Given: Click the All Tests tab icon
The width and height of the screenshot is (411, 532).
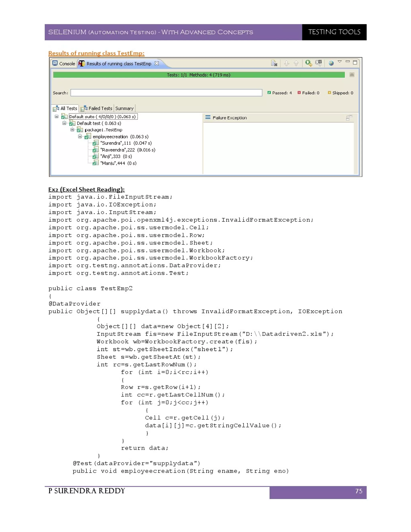Looking at the screenshot, I should [x=56, y=108].
